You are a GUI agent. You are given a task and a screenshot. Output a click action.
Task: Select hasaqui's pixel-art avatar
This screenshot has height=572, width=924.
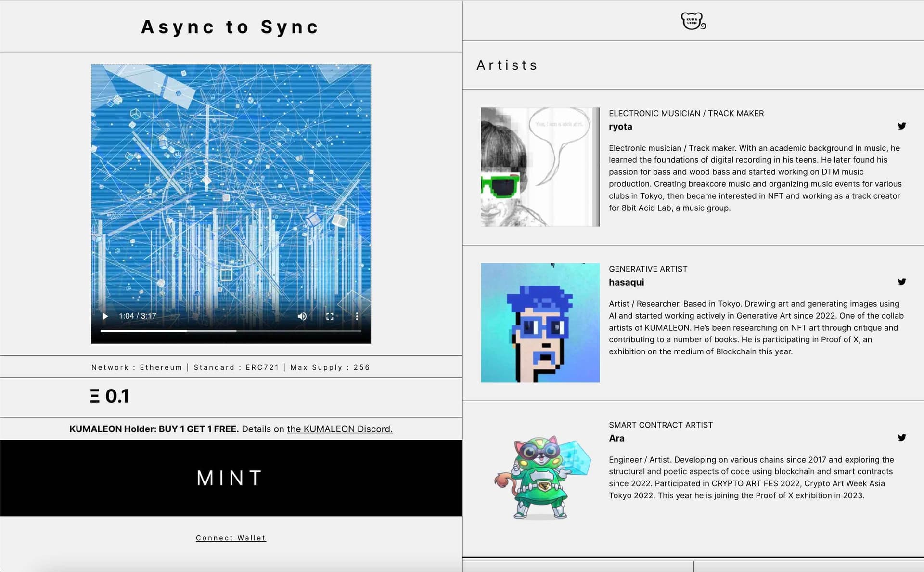[540, 322]
